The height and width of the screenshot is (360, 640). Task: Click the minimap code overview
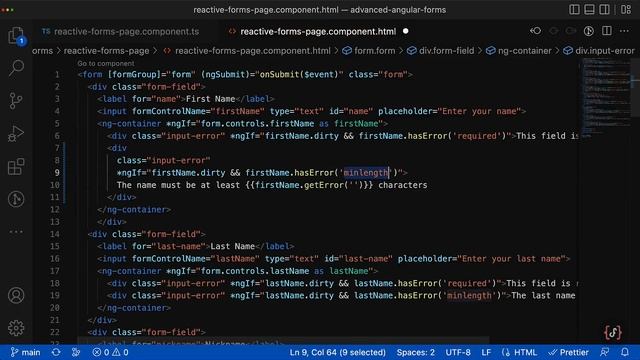tap(606, 98)
